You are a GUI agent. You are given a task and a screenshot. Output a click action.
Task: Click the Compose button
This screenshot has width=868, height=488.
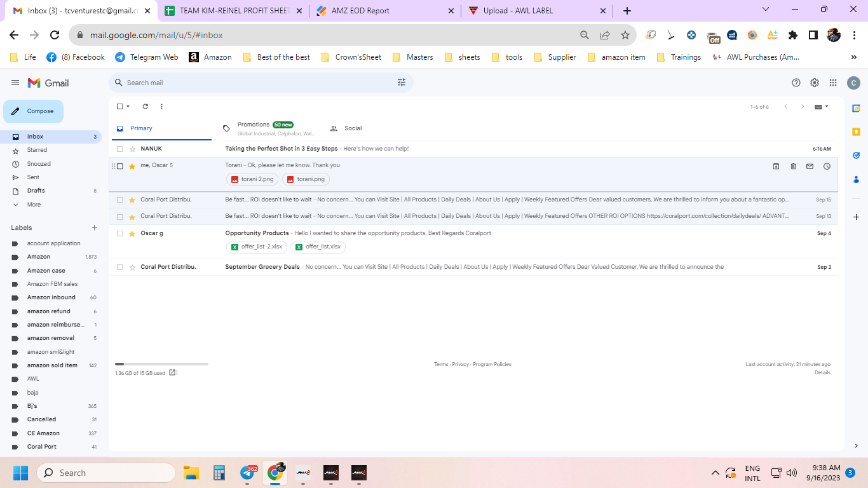tap(34, 111)
